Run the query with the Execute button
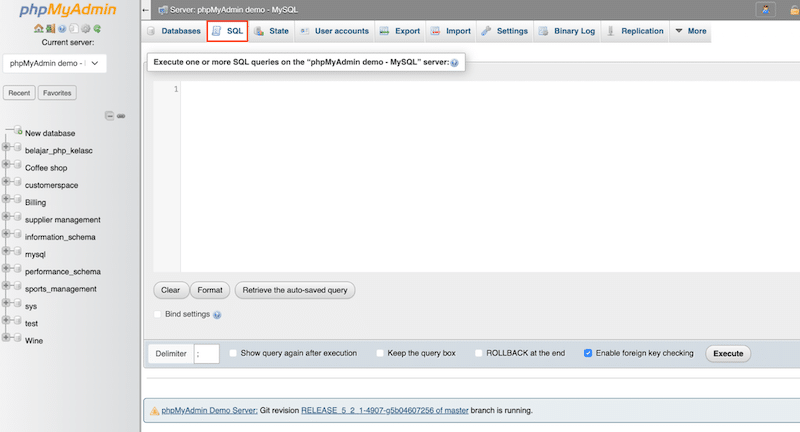This screenshot has height=432, width=800. pos(728,353)
